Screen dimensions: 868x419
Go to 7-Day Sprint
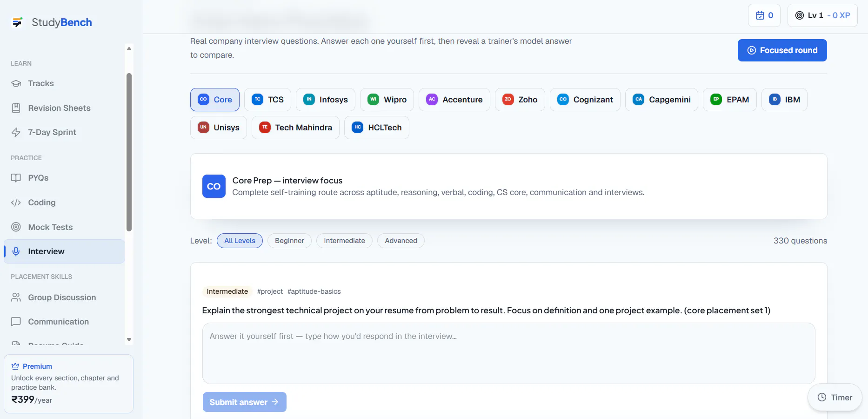[64, 132]
